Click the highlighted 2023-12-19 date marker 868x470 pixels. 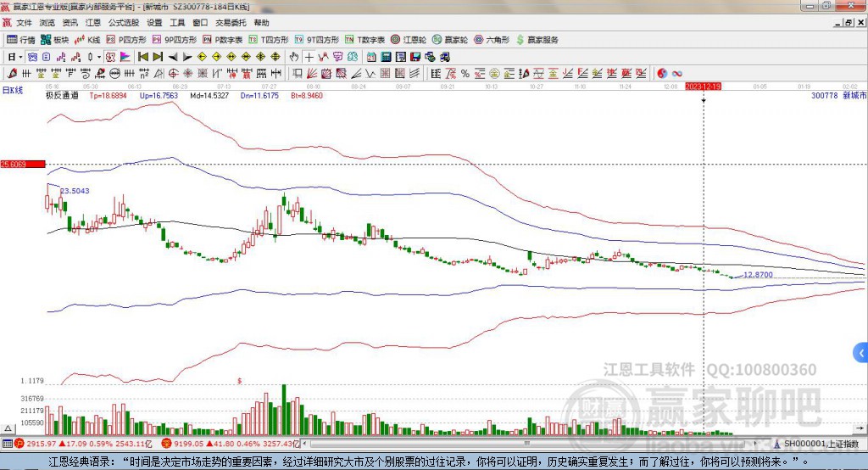(x=703, y=87)
